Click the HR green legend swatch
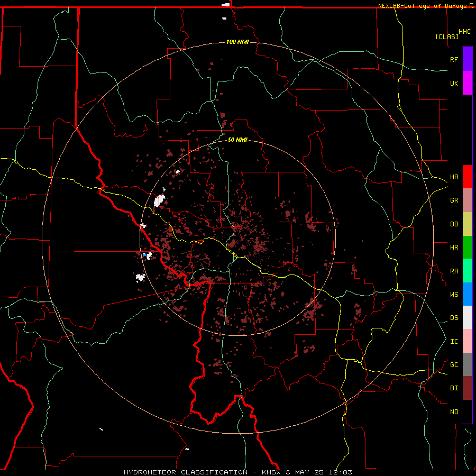 point(467,248)
